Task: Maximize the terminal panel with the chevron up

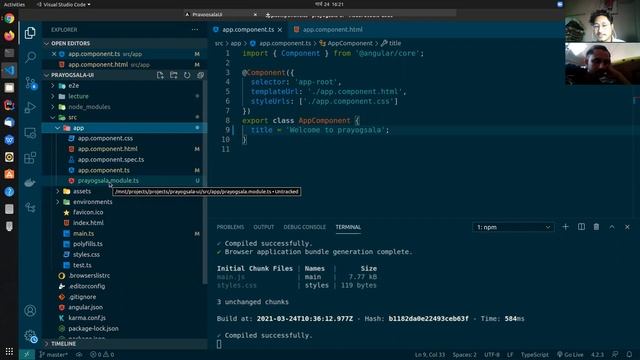Action: [x=612, y=227]
